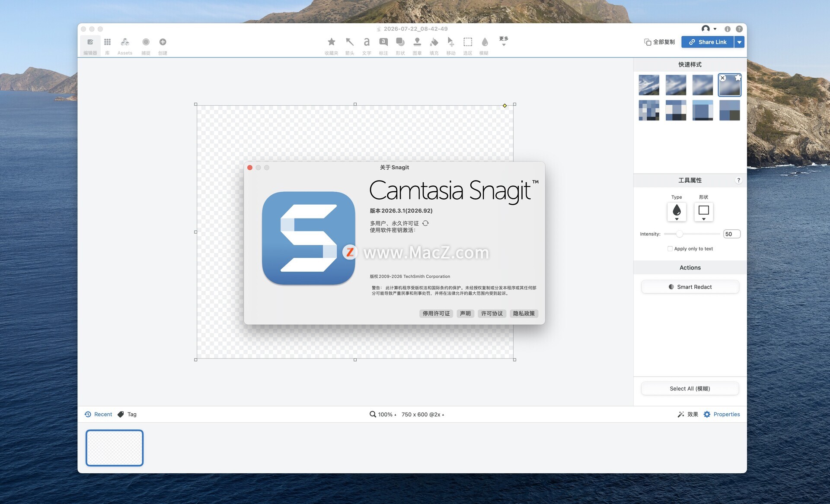The image size is (830, 504).
Task: Click the Intensity value field showing 50
Action: pos(731,234)
